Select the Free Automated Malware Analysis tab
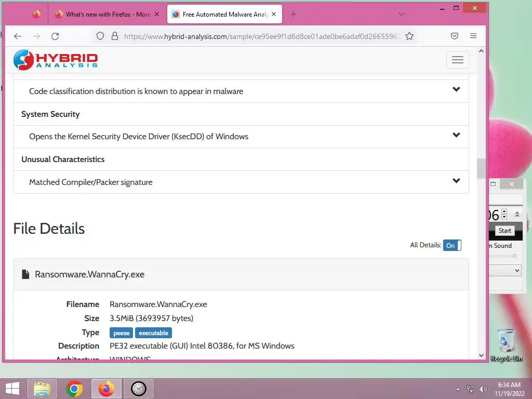 click(x=224, y=14)
